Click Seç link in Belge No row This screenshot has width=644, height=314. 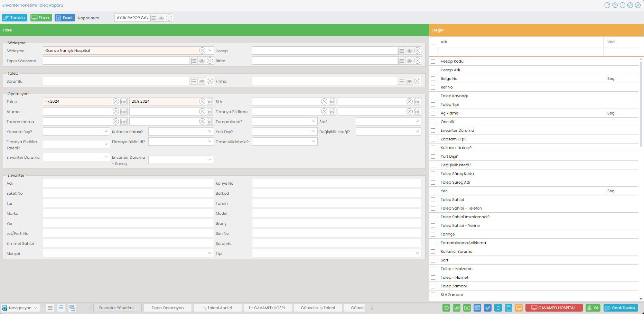click(x=611, y=78)
